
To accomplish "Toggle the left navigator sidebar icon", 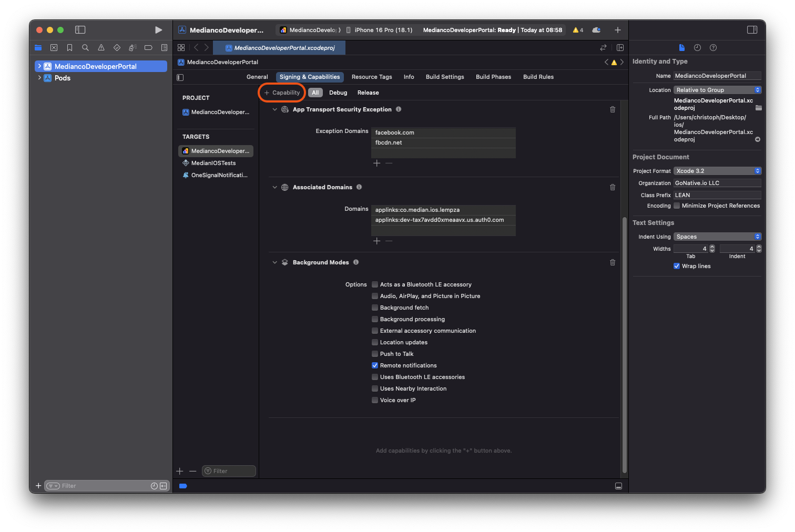I will point(80,30).
